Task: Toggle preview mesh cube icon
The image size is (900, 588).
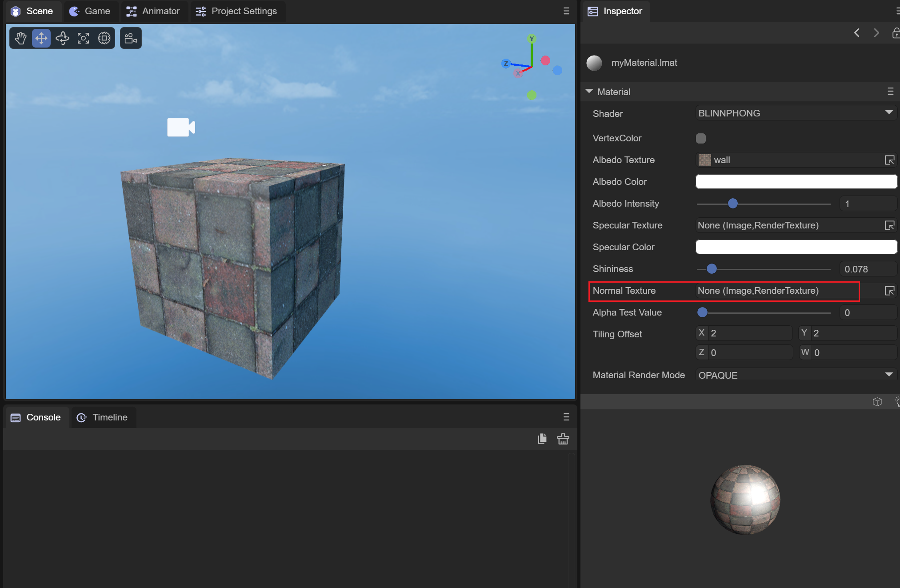Action: point(877,402)
